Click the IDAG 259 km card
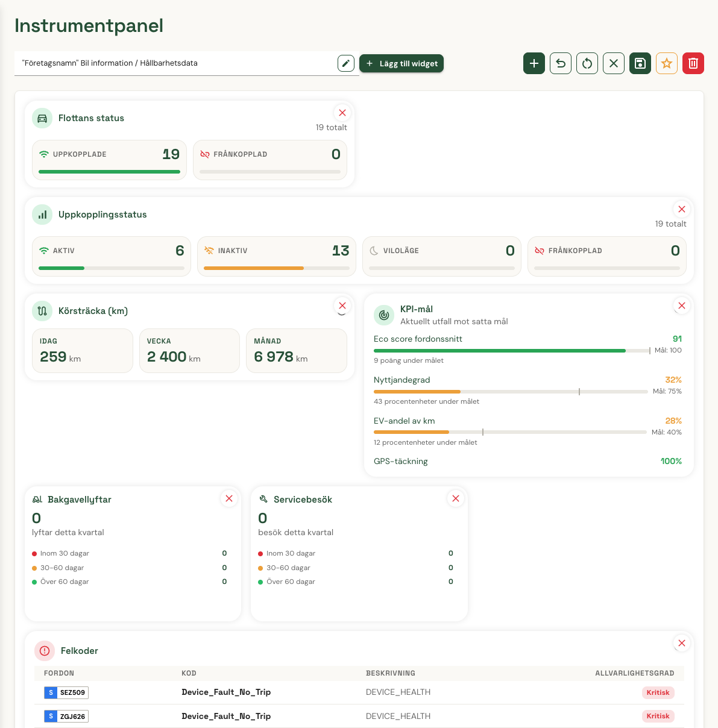The image size is (718, 728). (x=83, y=351)
